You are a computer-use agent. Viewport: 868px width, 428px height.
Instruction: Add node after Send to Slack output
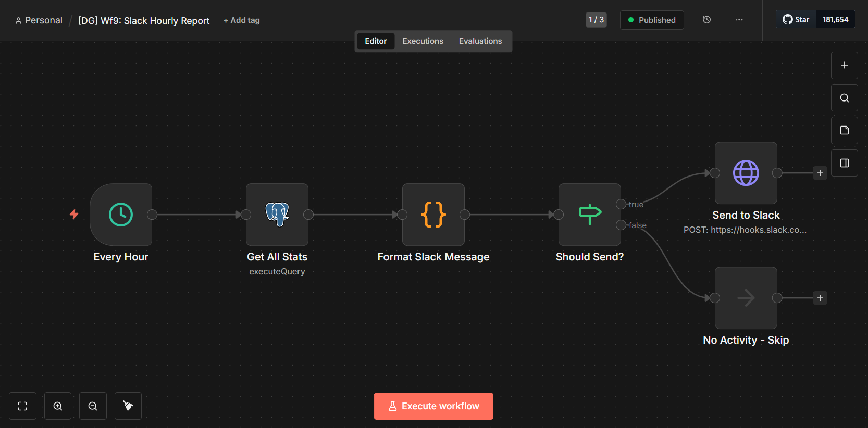point(820,173)
